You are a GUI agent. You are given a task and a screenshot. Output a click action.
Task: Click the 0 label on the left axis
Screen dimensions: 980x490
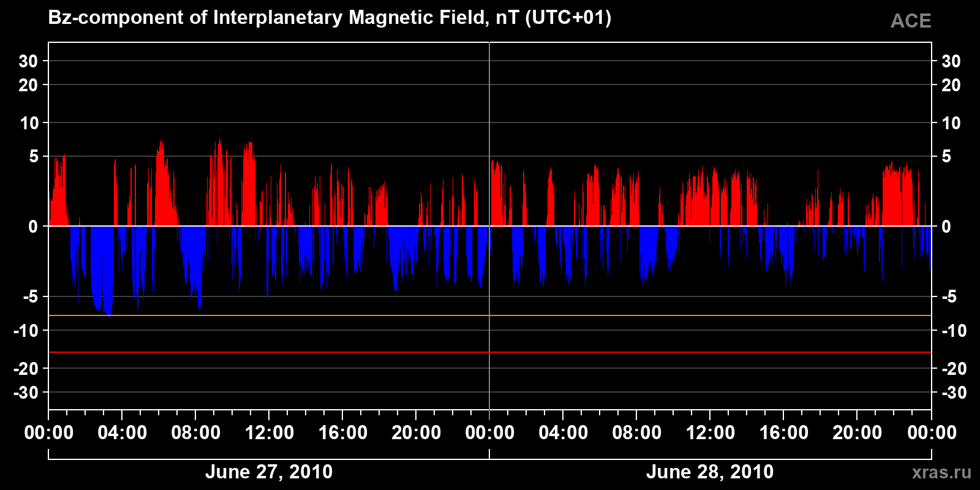(x=34, y=227)
